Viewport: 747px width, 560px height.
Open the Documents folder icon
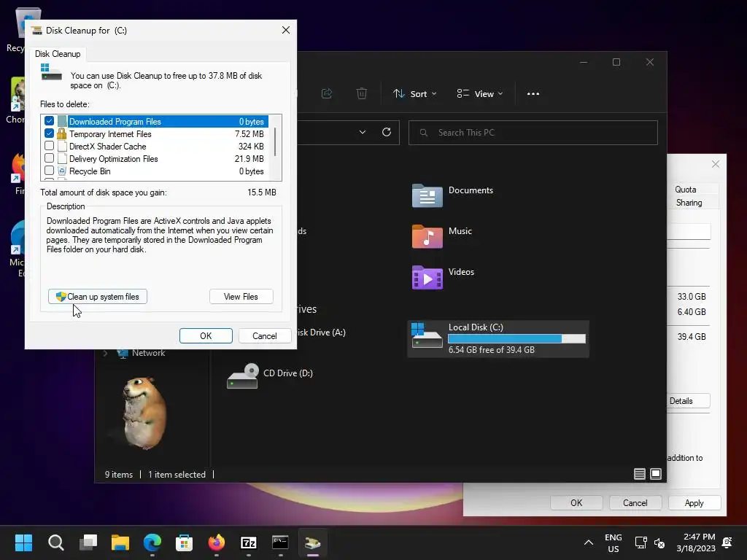click(427, 195)
